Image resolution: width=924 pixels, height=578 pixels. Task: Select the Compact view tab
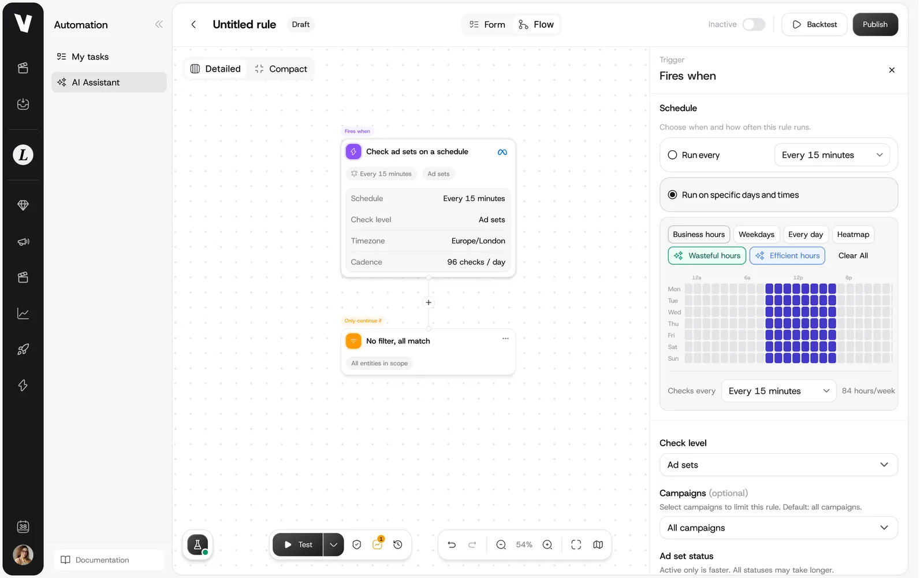(281, 69)
